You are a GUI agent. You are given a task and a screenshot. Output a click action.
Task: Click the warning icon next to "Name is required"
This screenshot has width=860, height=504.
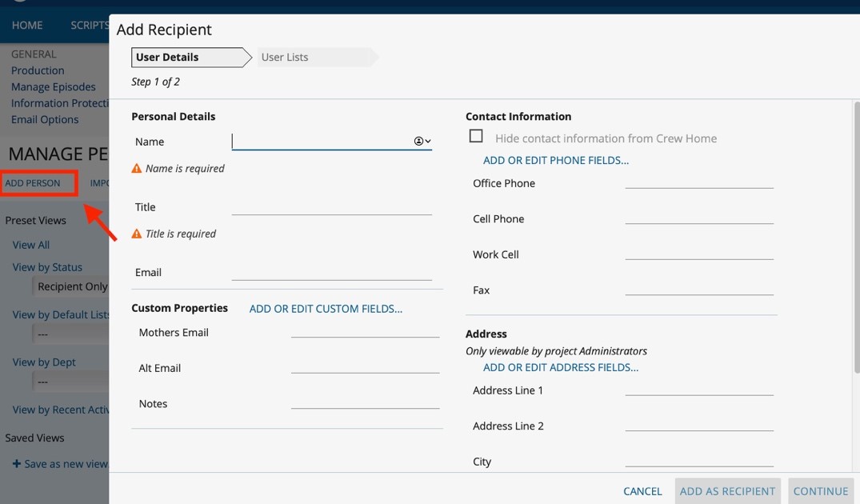(x=136, y=168)
